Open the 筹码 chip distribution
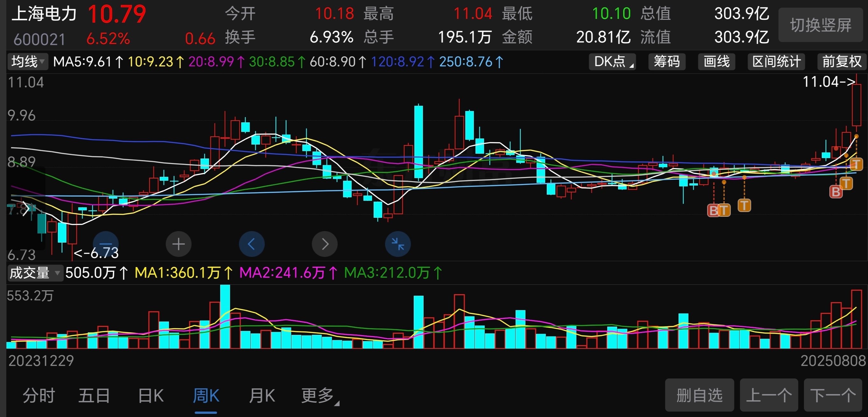Image resolution: width=868 pixels, height=417 pixels. (x=667, y=61)
